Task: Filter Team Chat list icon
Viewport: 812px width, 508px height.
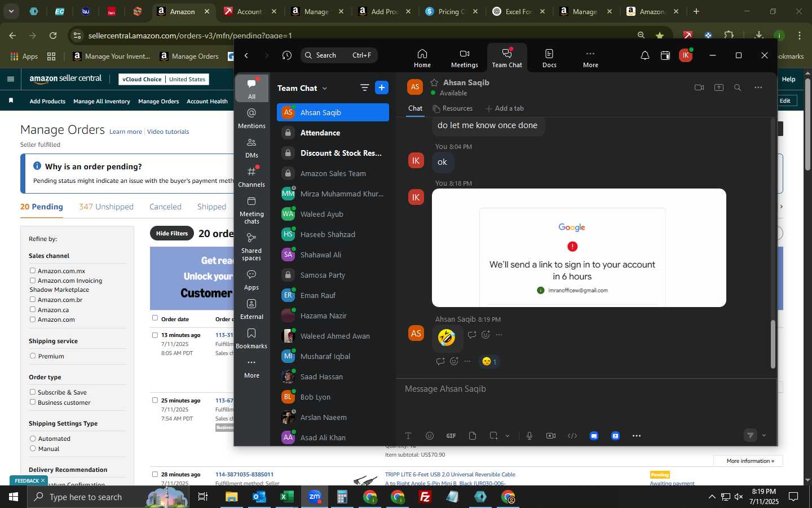Action: 364,87
